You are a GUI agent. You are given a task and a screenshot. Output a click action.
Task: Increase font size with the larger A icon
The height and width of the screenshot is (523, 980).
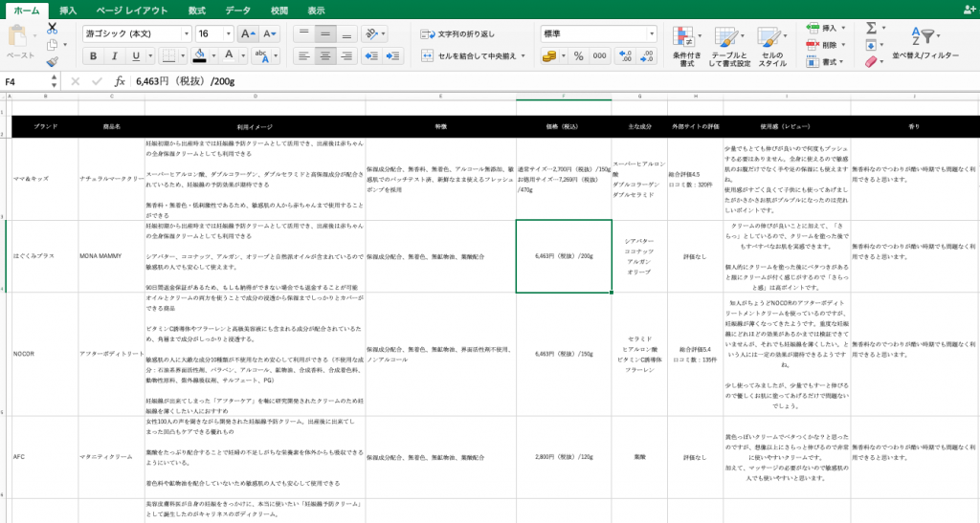click(x=247, y=33)
